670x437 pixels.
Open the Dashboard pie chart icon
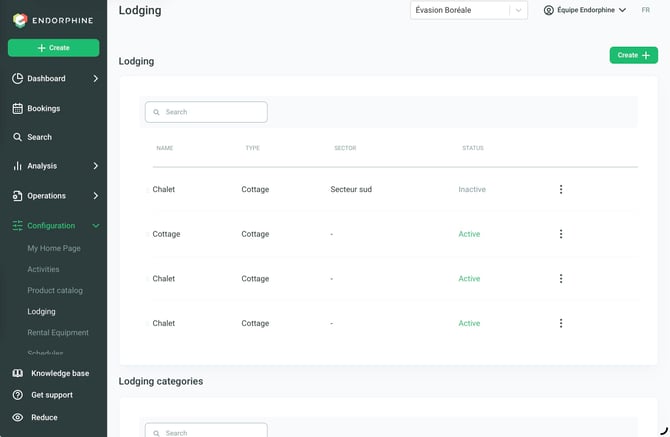tap(18, 79)
